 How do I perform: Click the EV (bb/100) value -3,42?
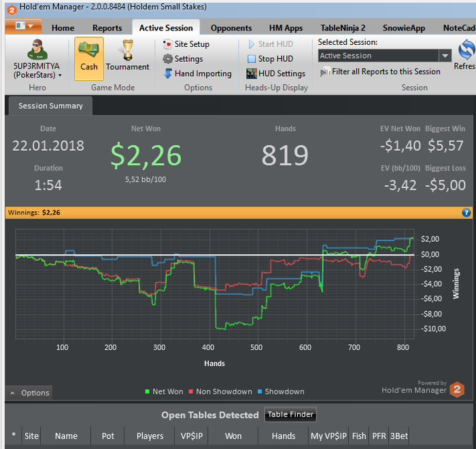coord(401,185)
